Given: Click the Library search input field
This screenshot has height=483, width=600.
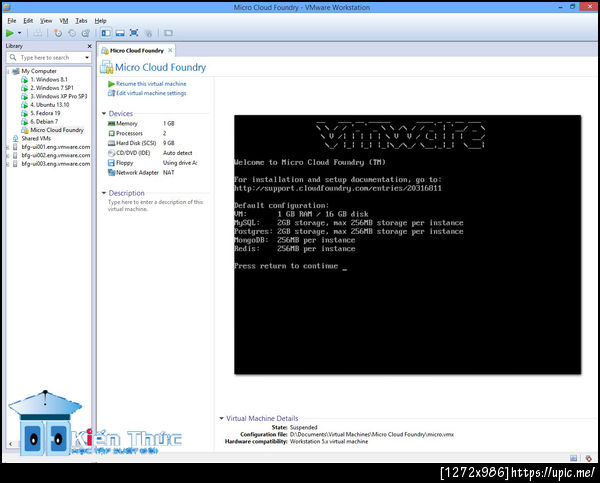Looking at the screenshot, I should click(51, 57).
